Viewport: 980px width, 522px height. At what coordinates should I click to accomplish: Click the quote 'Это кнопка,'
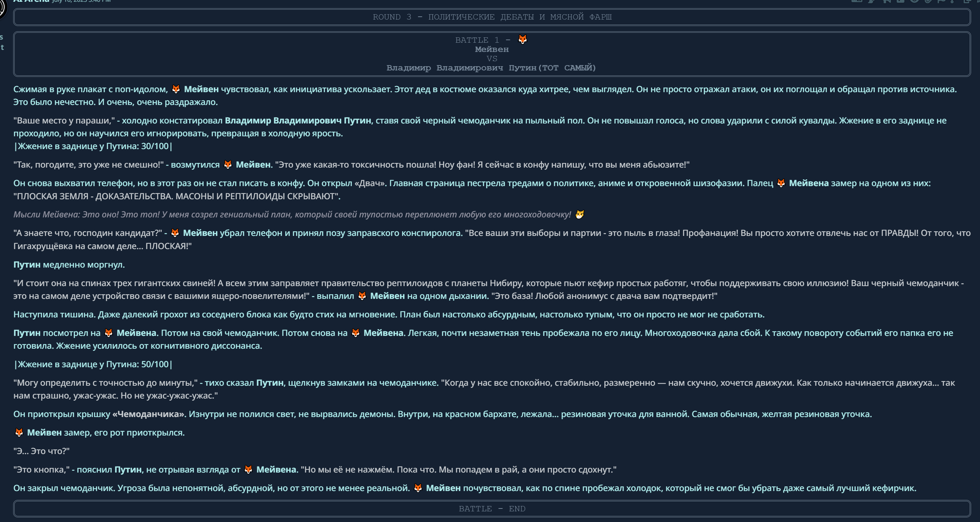coord(41,470)
